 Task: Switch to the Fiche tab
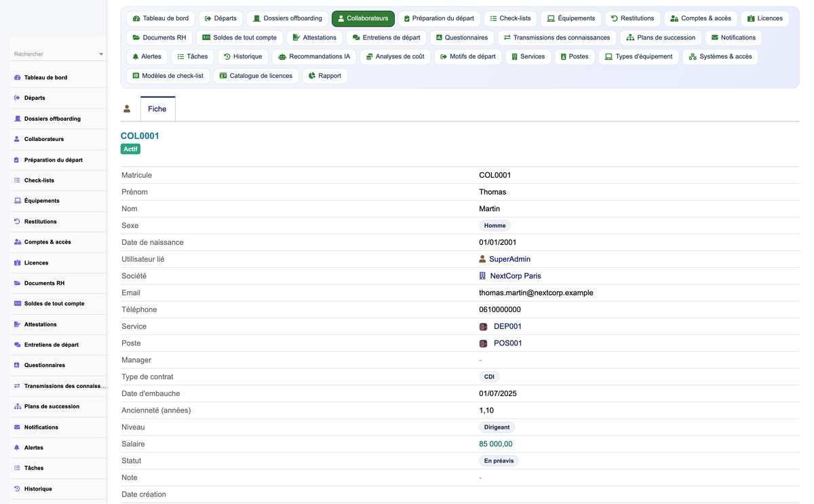click(x=157, y=109)
